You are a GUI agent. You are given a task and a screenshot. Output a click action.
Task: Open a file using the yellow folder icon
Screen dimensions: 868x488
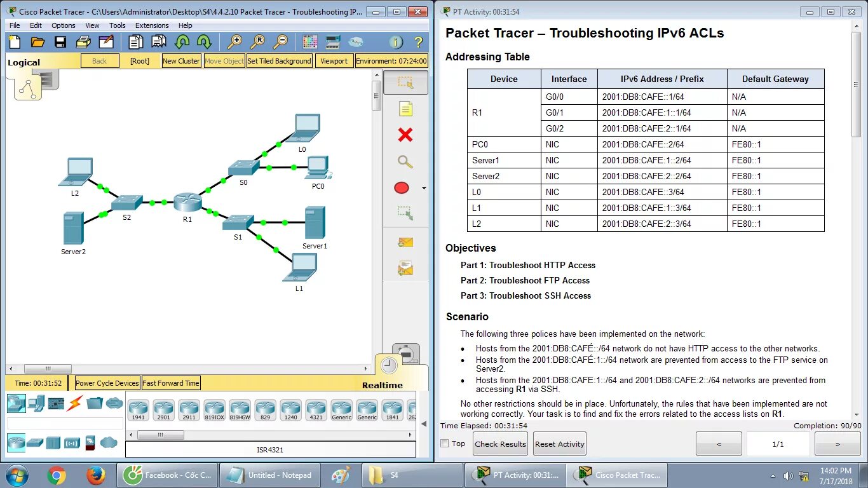point(37,43)
